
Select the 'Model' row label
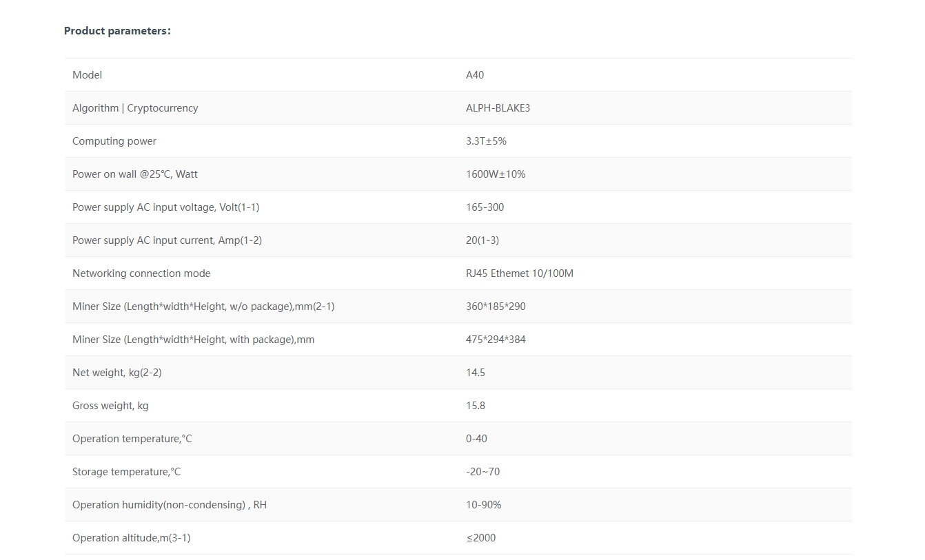point(87,75)
